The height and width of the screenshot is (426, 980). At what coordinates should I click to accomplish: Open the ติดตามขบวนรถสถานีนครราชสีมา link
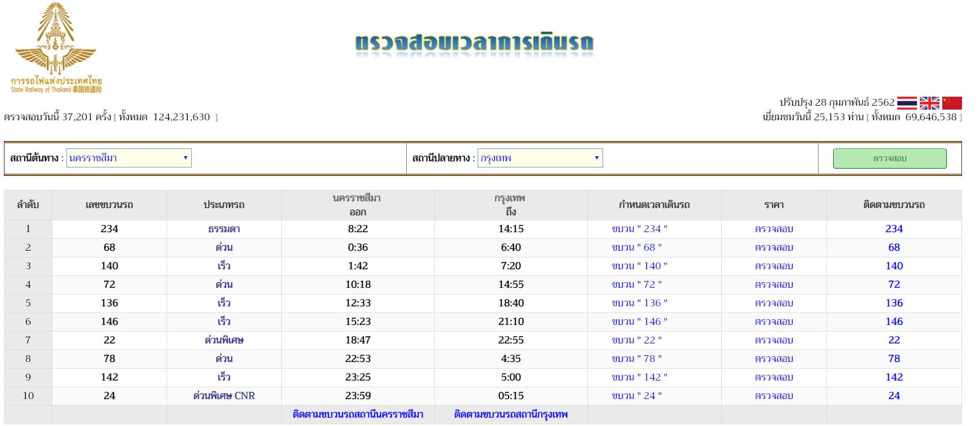358,414
